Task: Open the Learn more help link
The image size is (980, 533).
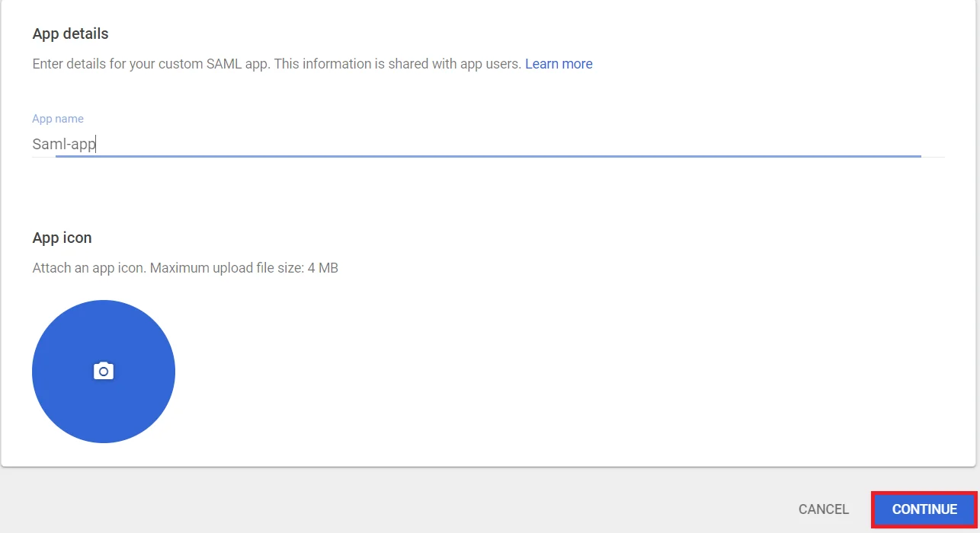Action: pos(559,64)
